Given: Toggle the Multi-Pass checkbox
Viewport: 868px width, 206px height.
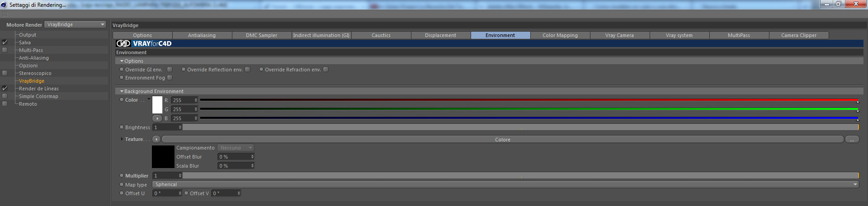Looking at the screenshot, I should point(5,50).
